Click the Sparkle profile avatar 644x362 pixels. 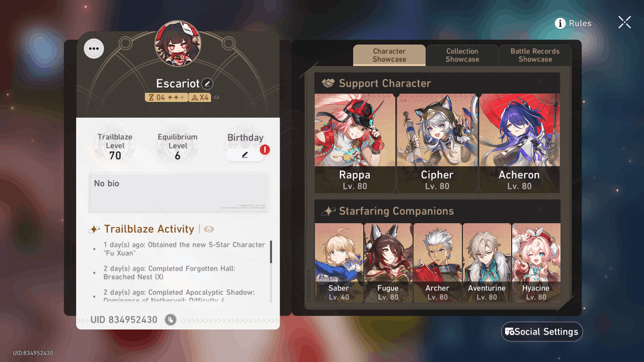tap(178, 44)
